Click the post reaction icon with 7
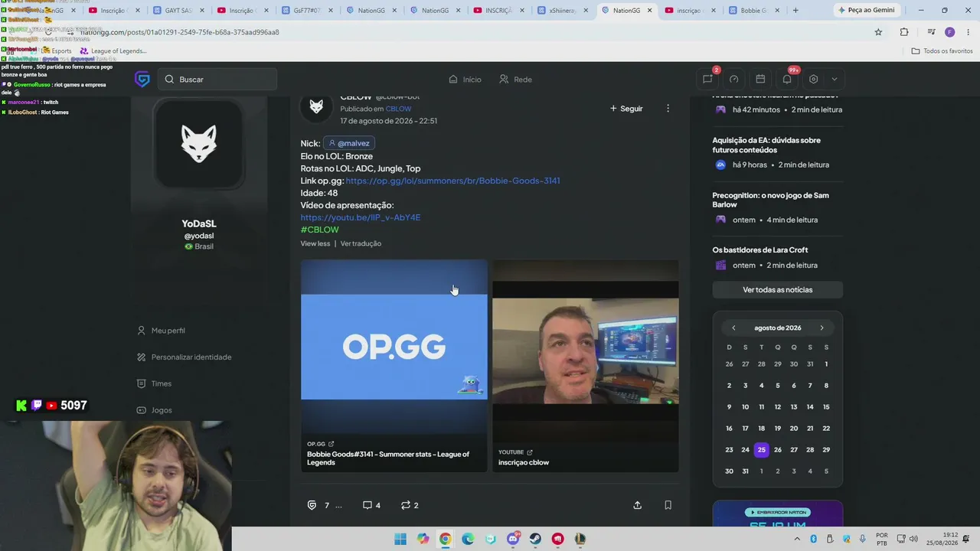 click(312, 505)
